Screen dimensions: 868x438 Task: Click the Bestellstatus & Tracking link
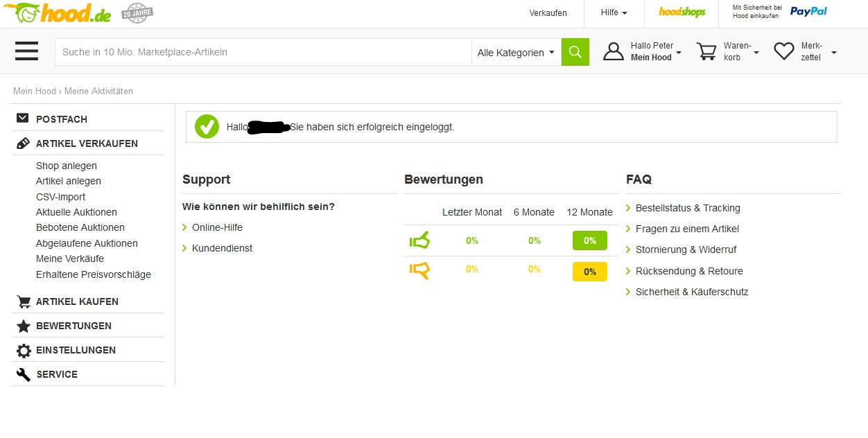(x=688, y=208)
